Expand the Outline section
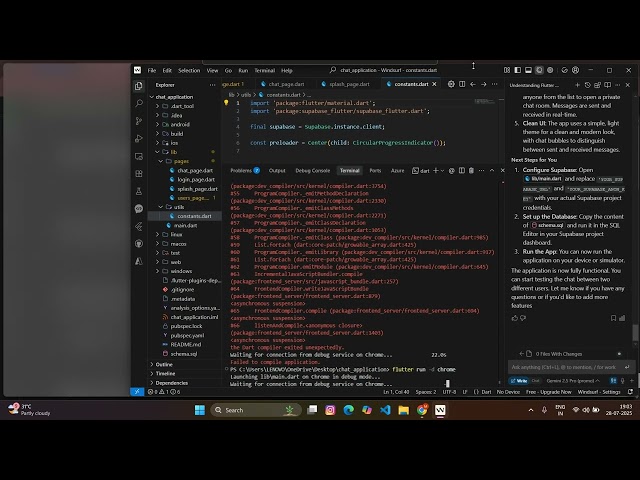This screenshot has height=480, width=640. point(164,364)
